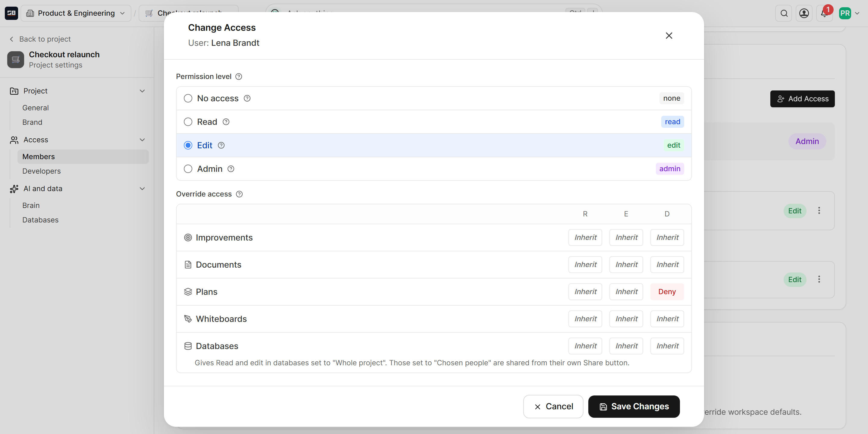Close the Change Access dialog
Image resolution: width=868 pixels, height=434 pixels.
pyautogui.click(x=669, y=35)
